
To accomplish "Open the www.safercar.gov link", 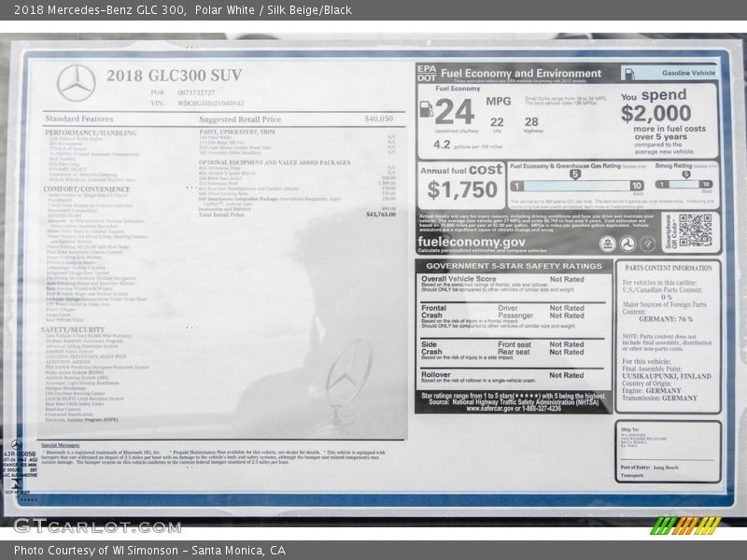I will point(489,409).
